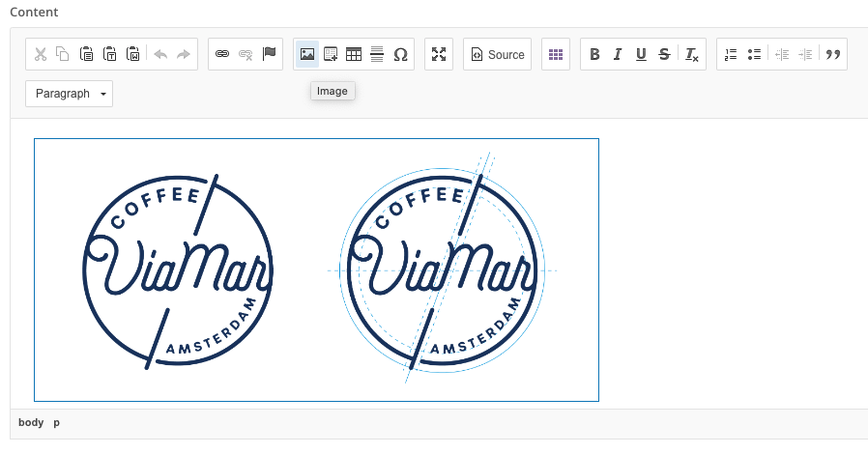Image resolution: width=868 pixels, height=454 pixels.
Task: Insert a table
Action: coord(354,54)
